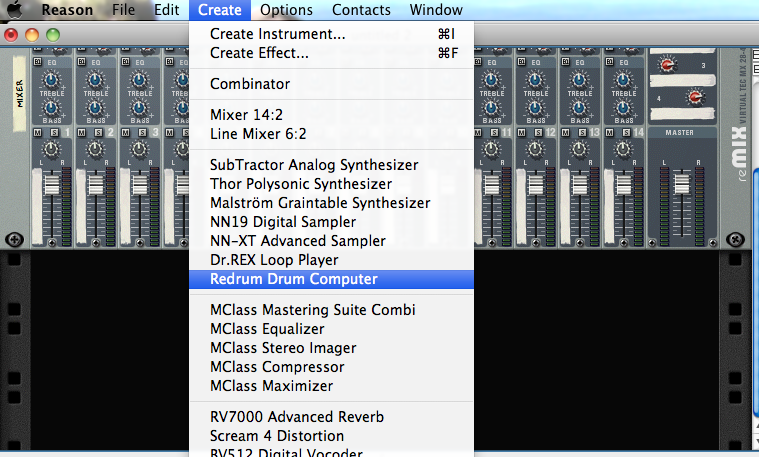759x457 pixels.
Task: Adjust channel 13 Bass knob
Action: point(579,107)
